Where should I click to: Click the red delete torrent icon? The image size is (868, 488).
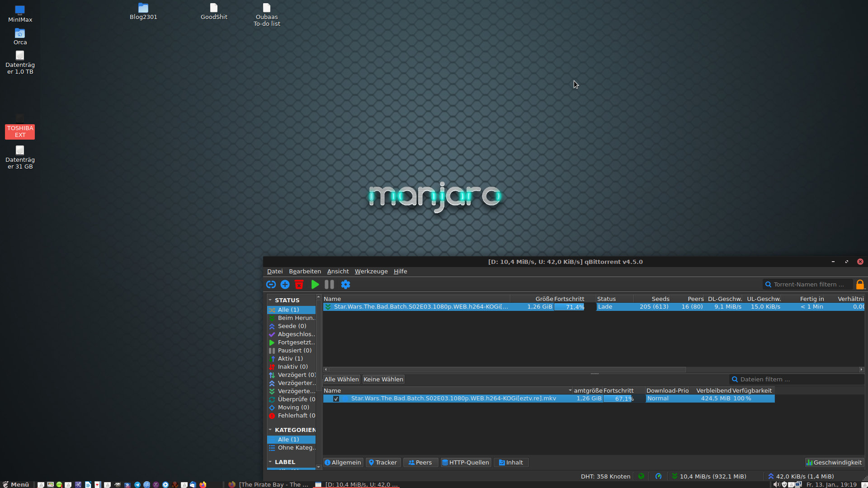[x=299, y=284]
